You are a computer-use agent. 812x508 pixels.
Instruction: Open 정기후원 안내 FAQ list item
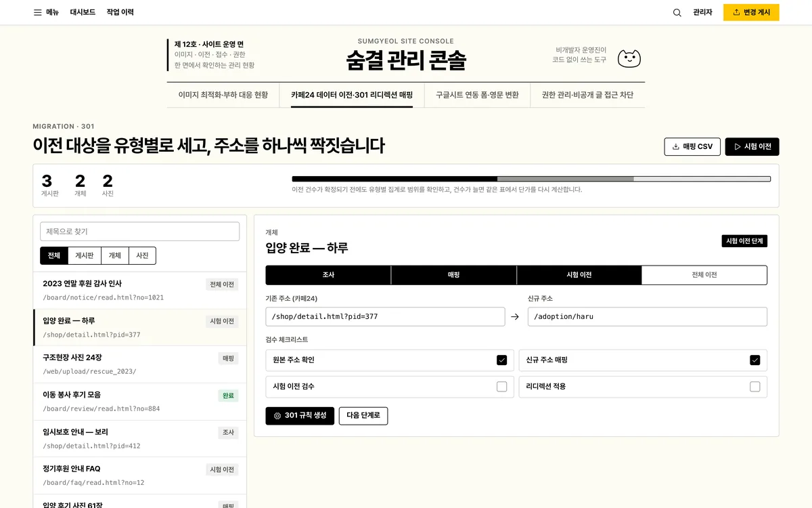[139, 475]
